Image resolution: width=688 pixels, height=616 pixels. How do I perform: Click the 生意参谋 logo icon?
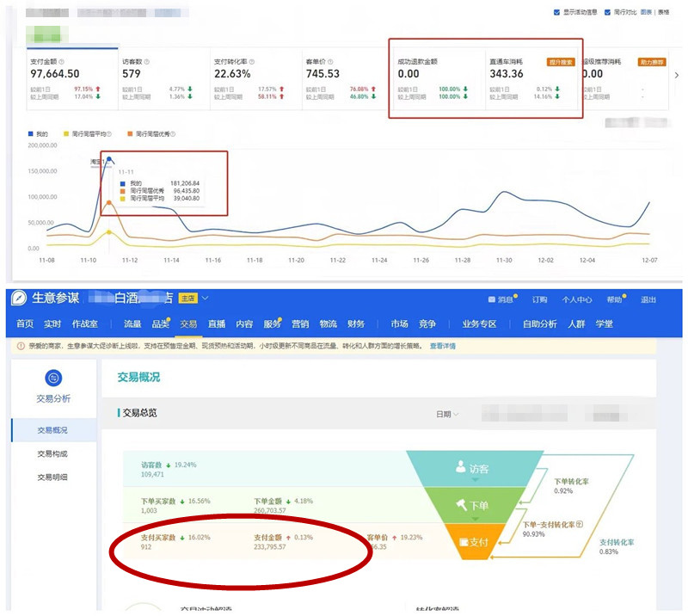click(18, 298)
